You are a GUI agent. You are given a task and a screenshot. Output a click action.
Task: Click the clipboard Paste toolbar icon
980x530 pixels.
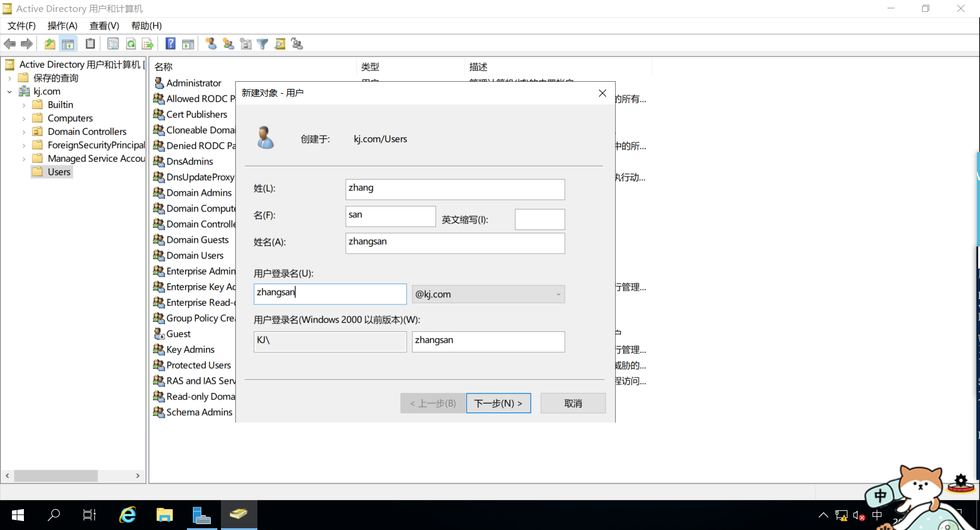[x=90, y=44]
